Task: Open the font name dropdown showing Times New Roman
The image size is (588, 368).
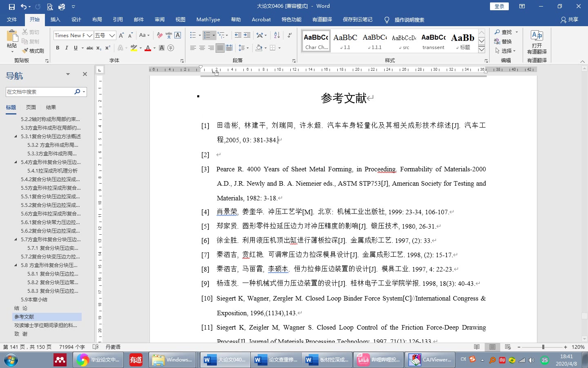Action: click(89, 36)
